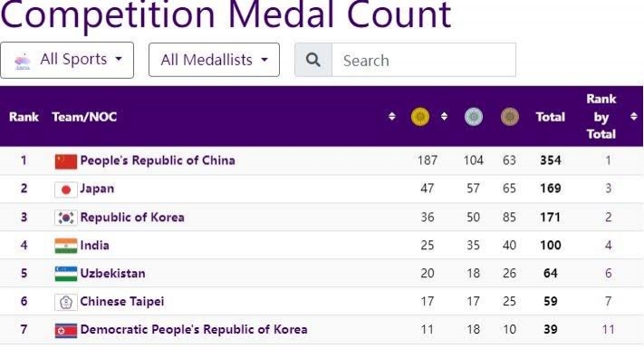This screenshot has height=349, width=644.
Task: Open Democratic People's Republic of Korea link
Action: click(194, 329)
